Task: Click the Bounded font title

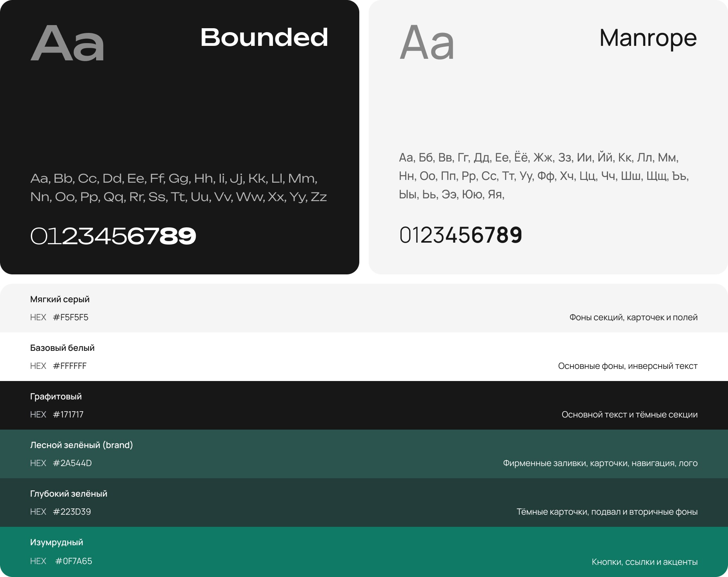Action: tap(264, 37)
